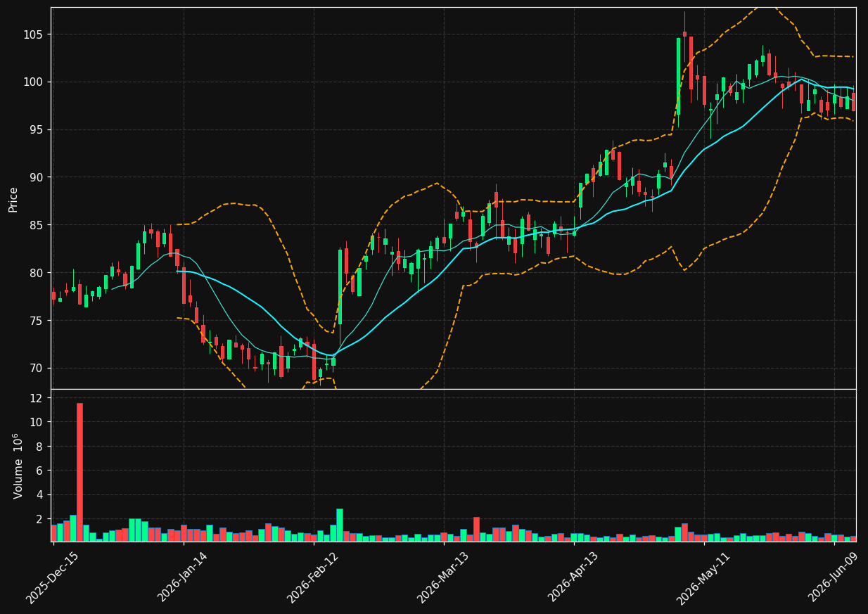
Task: Click the 12 volume tick label
Action: (x=37, y=398)
